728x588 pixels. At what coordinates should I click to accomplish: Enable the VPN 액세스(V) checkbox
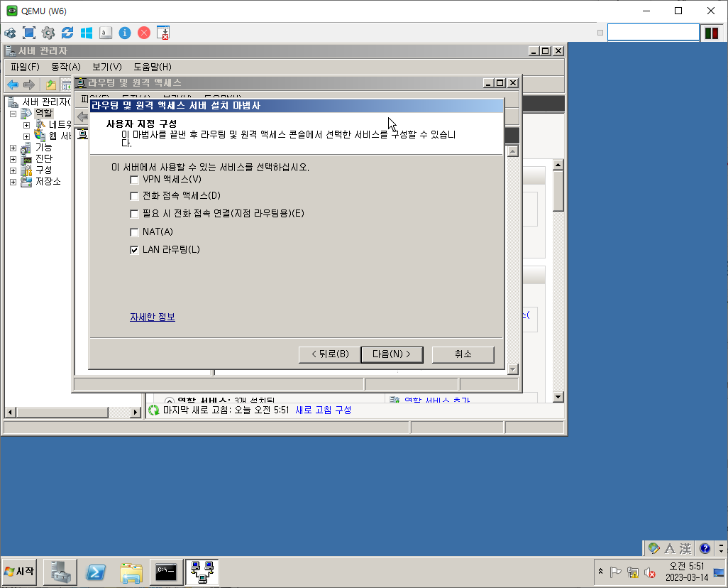tap(134, 180)
